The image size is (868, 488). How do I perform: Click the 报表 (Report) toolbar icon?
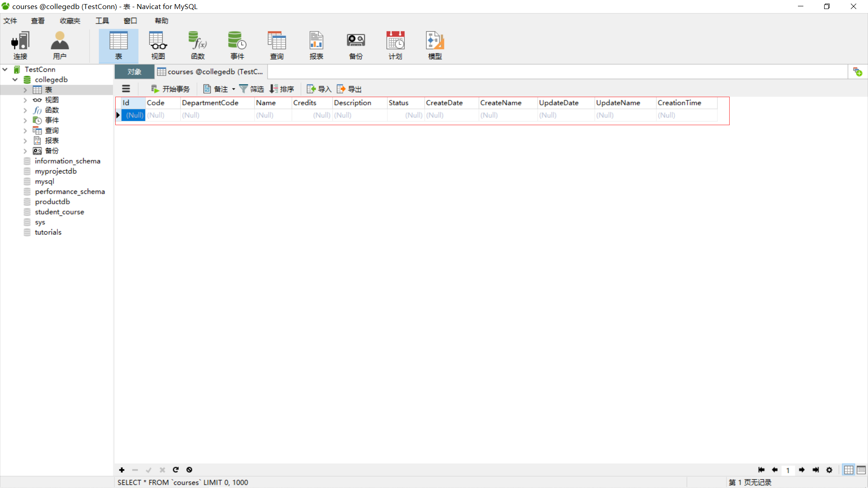click(x=316, y=45)
